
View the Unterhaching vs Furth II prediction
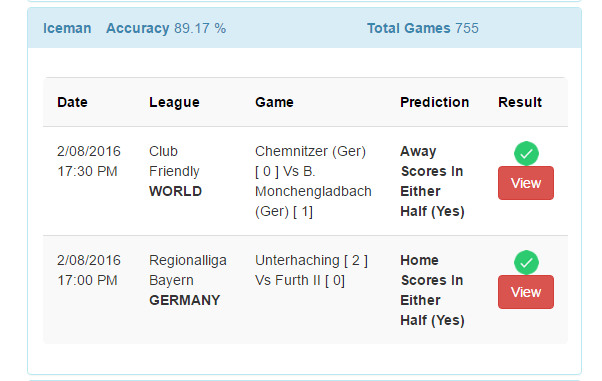526,292
